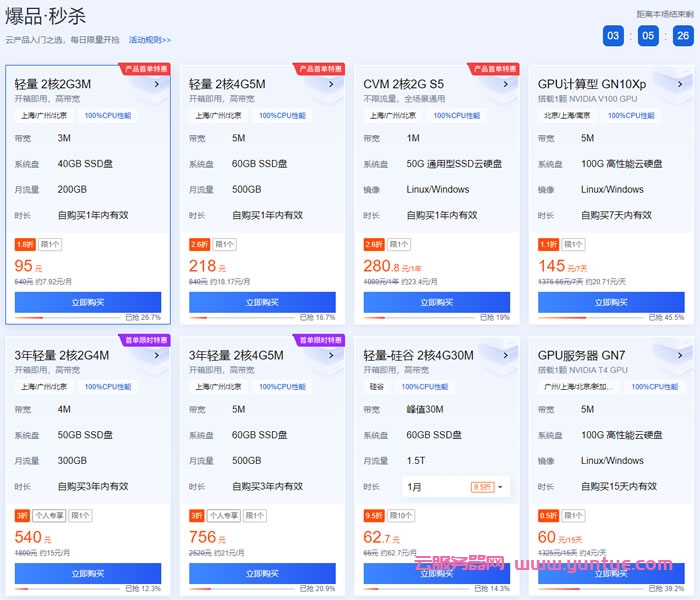700x600 pixels.
Task: Open the 活动规则 link
Action: (149, 40)
